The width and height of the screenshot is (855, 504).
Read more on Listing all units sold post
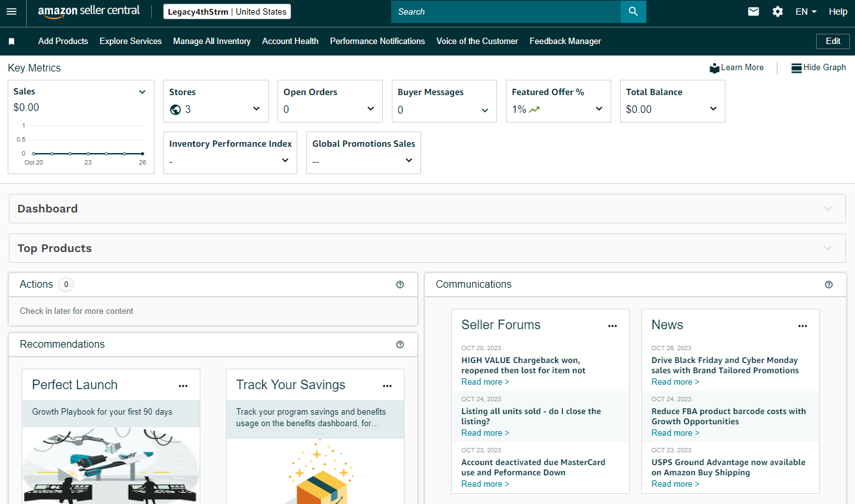pyautogui.click(x=485, y=433)
